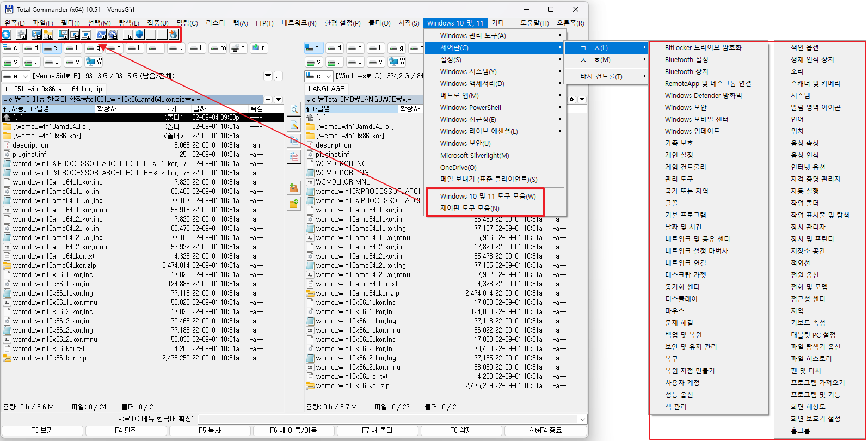Open BitLocker 드라이브 암호화 item
Viewport: 868px width, 441px height.
tap(703, 47)
